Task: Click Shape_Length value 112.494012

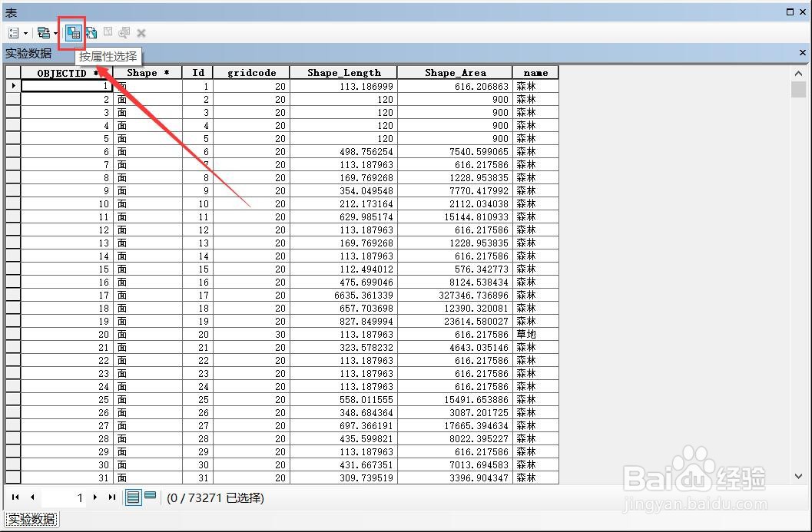Action: coord(344,269)
